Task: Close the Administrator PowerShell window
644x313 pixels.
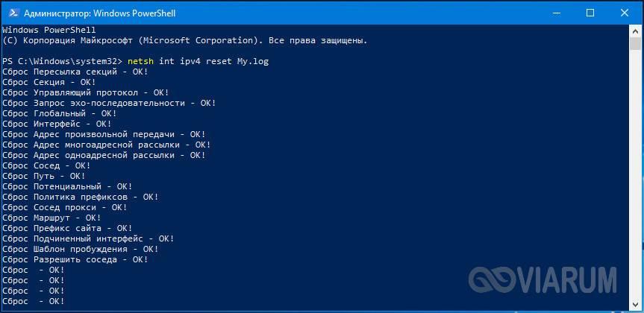Action: (x=625, y=13)
